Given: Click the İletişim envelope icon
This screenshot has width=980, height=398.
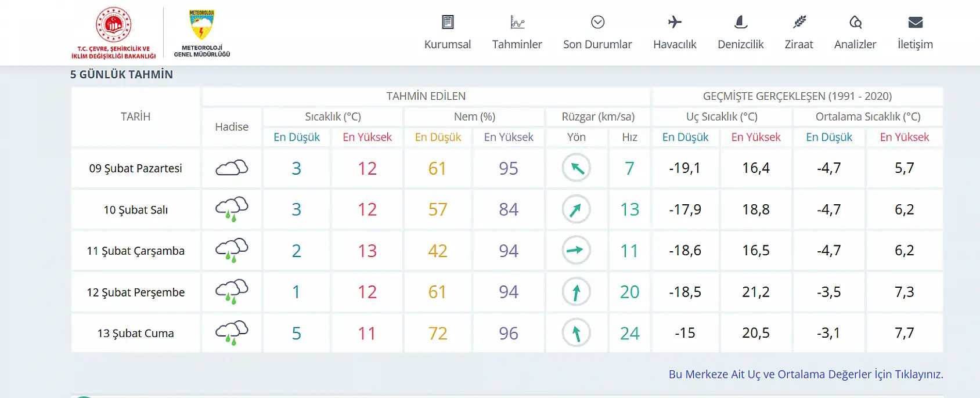Looking at the screenshot, I should (916, 23).
